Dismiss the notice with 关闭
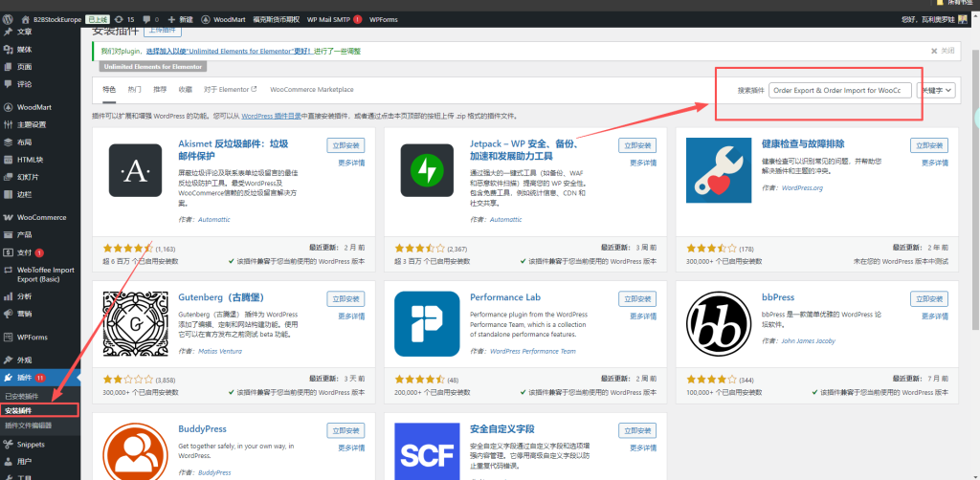This screenshot has width=980, height=480. (x=943, y=52)
